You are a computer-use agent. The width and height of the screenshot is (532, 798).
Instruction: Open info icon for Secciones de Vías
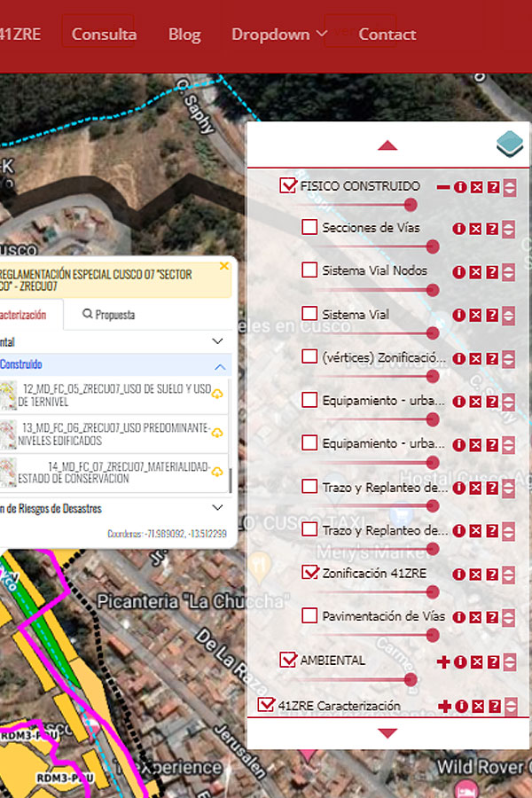click(x=459, y=229)
